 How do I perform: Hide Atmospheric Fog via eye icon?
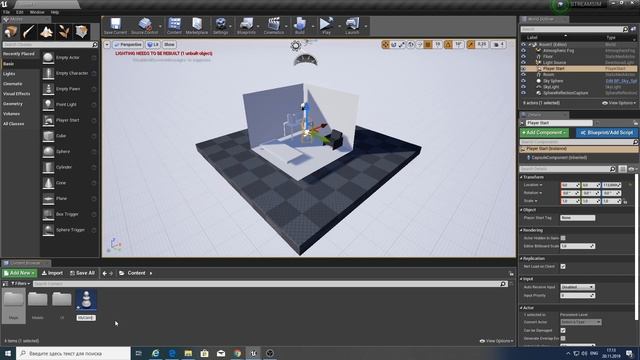pos(523,51)
